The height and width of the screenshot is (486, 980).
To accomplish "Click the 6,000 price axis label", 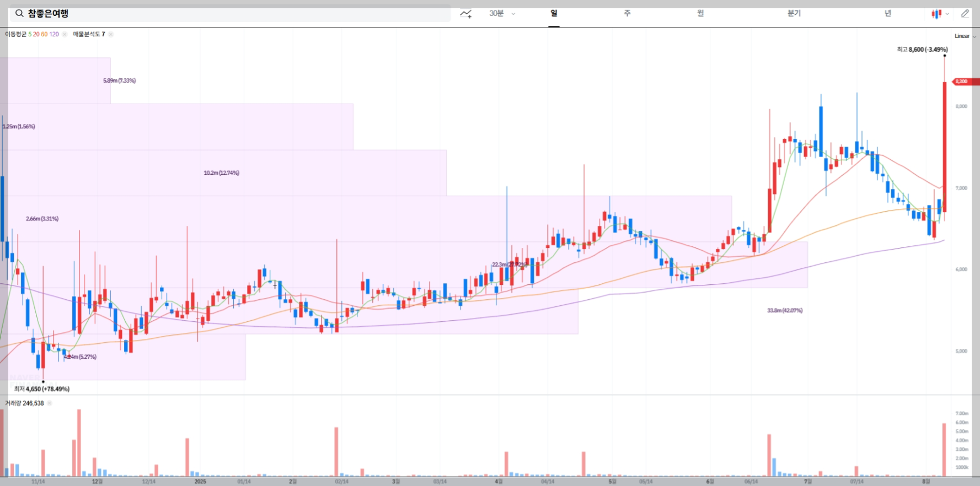I will pyautogui.click(x=961, y=269).
